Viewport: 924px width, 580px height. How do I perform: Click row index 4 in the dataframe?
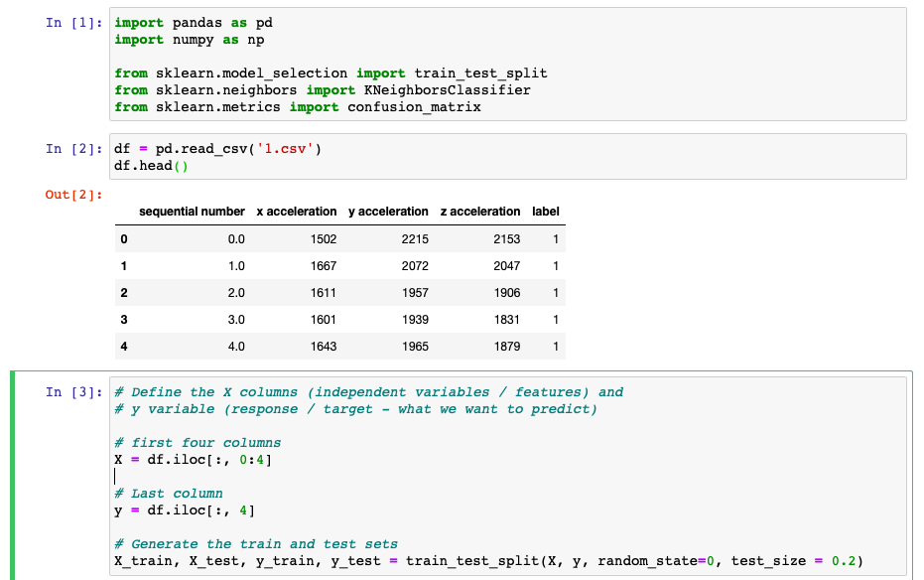[124, 347]
